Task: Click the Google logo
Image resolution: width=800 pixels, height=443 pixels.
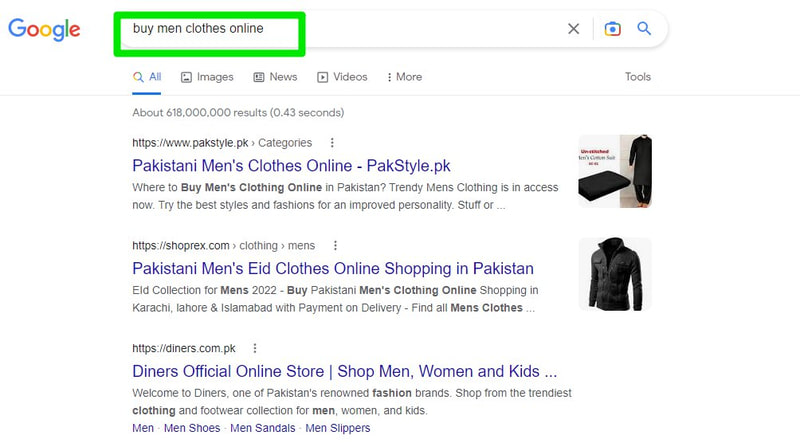Action: (x=44, y=29)
